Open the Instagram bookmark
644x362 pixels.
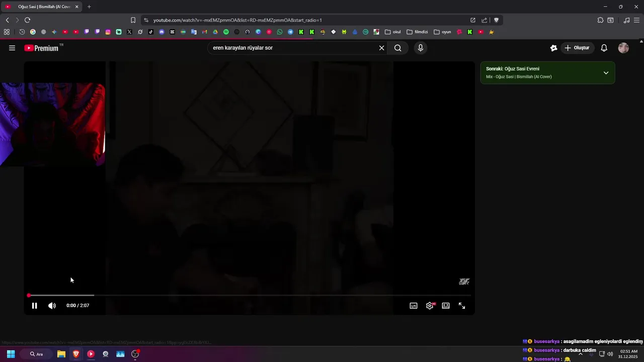(x=108, y=32)
